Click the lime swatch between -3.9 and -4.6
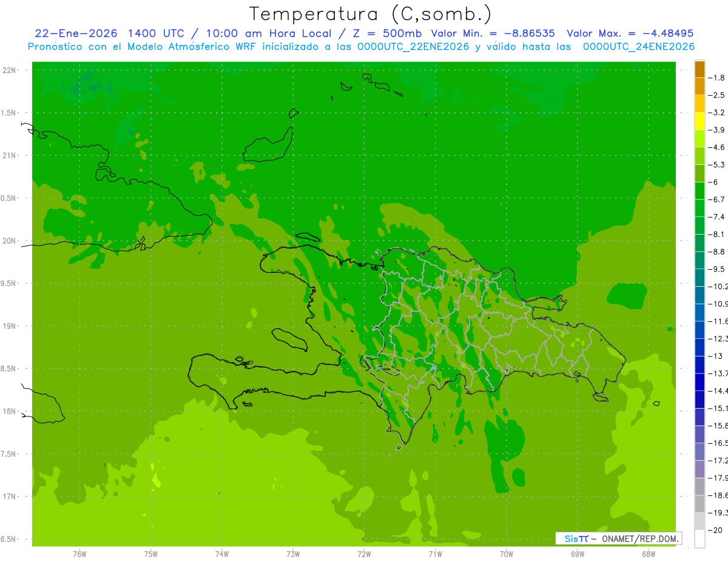 tap(699, 138)
